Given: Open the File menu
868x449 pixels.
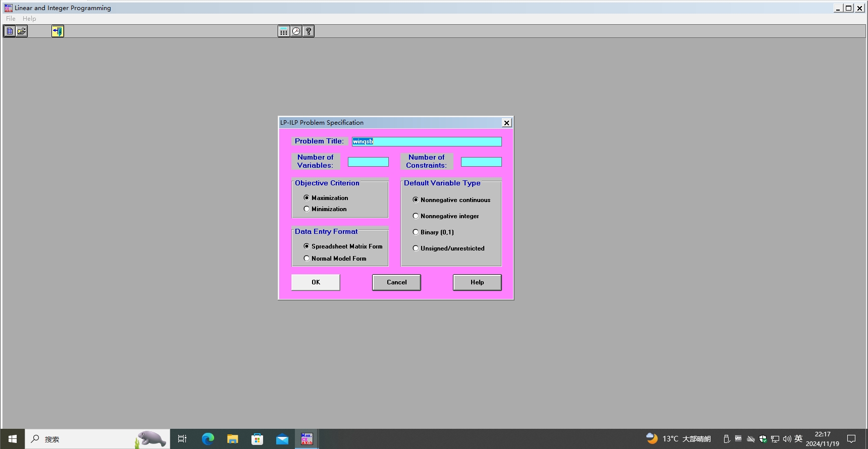Looking at the screenshot, I should (x=11, y=19).
